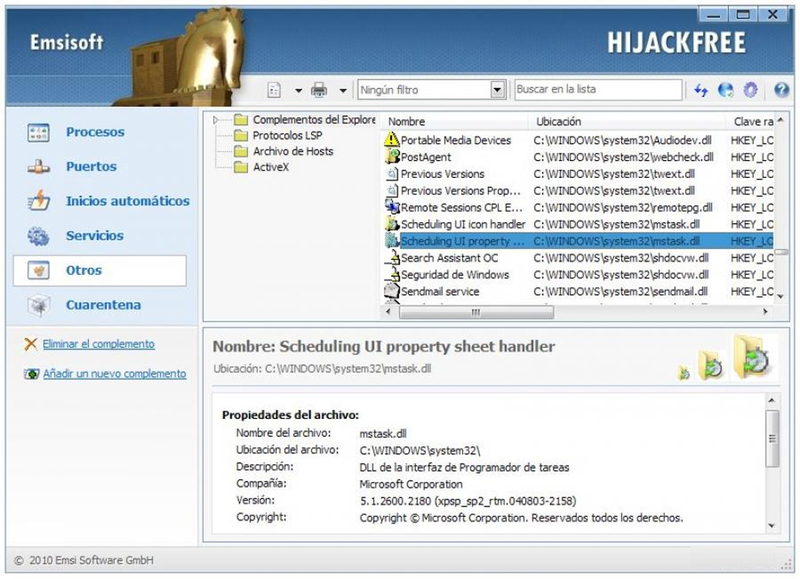Select the 'Remote Sessions CPL E...' entry
This screenshot has width=800, height=579.
click(578, 208)
